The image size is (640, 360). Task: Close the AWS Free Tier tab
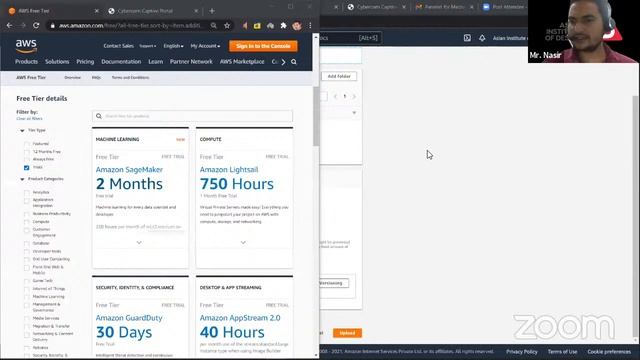(96, 11)
